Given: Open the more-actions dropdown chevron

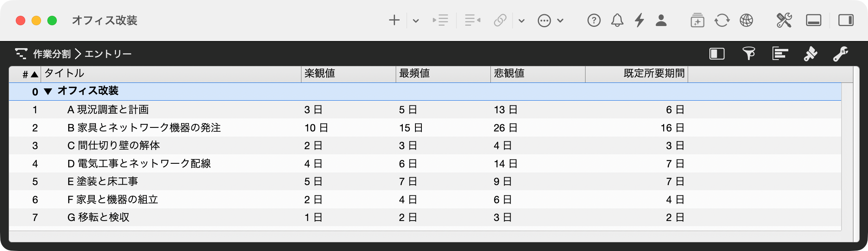Looking at the screenshot, I should click(x=560, y=21).
